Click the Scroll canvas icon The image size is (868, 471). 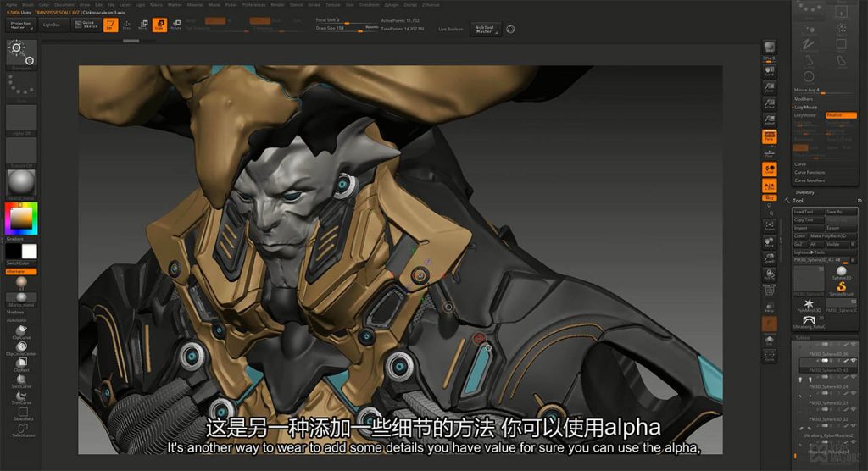coord(770,72)
